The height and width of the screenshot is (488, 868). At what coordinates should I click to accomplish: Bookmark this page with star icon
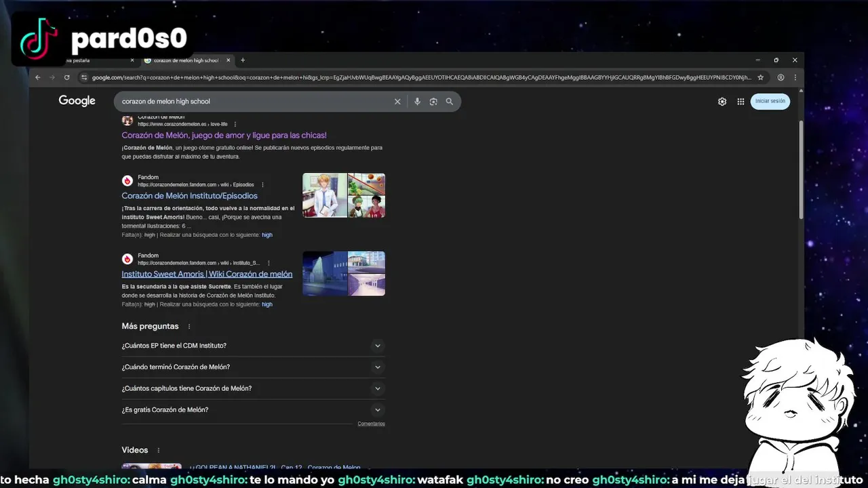(x=761, y=77)
